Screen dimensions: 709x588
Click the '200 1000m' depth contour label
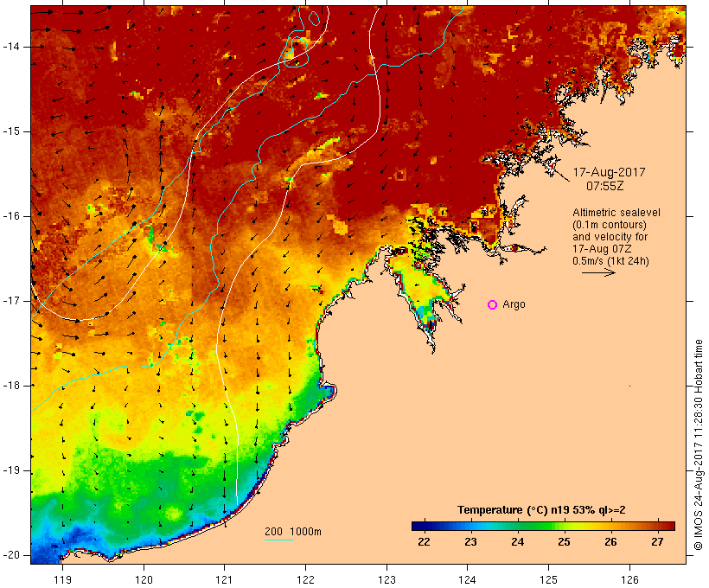click(293, 532)
